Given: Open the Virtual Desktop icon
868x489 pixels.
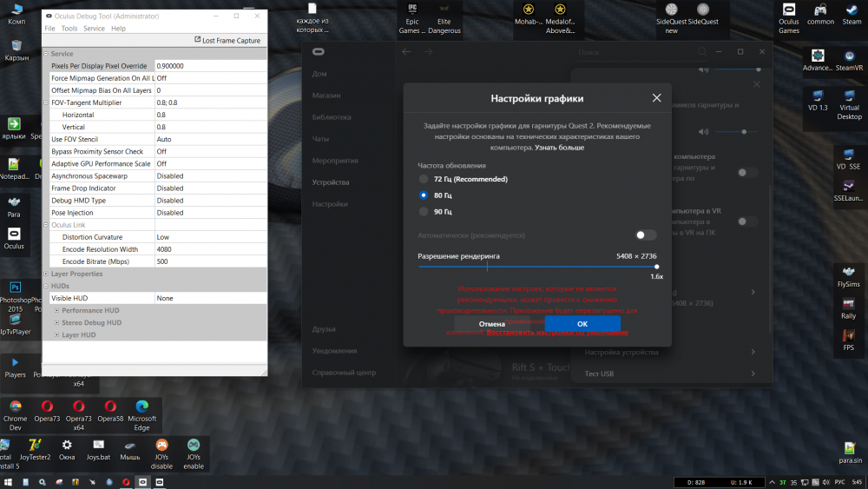Looking at the screenshot, I should coord(849,105).
